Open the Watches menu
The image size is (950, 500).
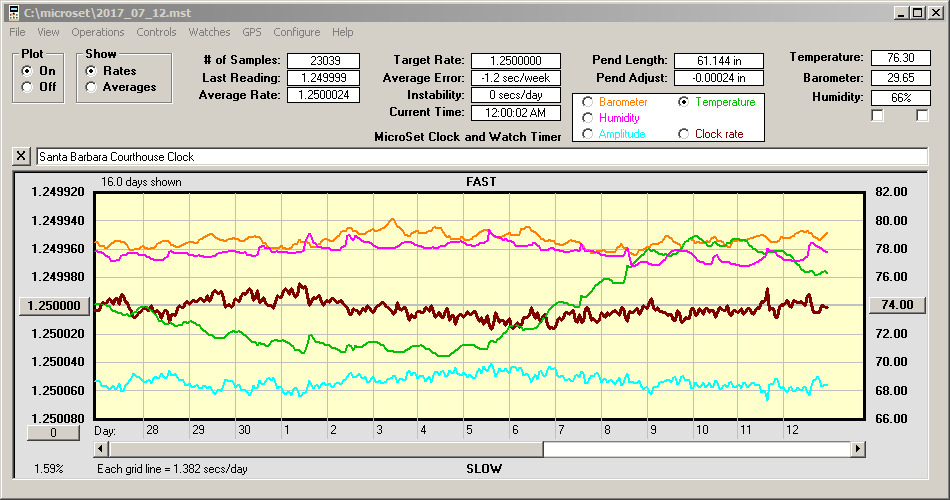pos(209,32)
